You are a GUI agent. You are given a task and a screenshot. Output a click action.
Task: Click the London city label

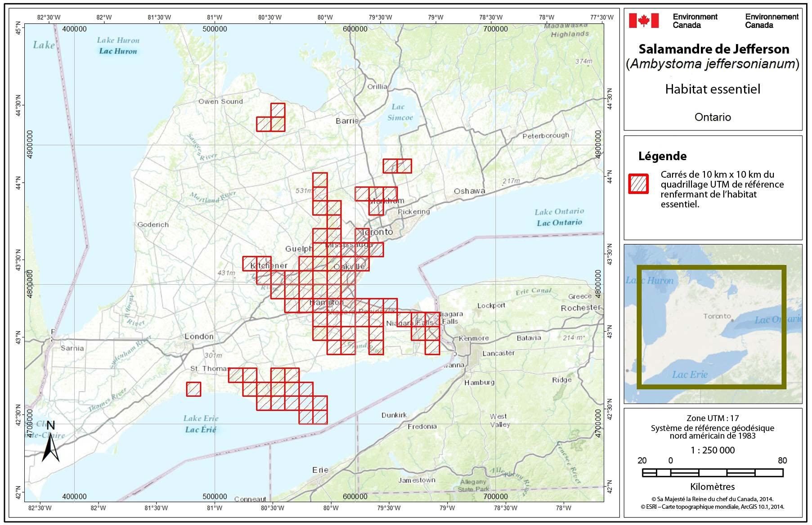coord(199,337)
